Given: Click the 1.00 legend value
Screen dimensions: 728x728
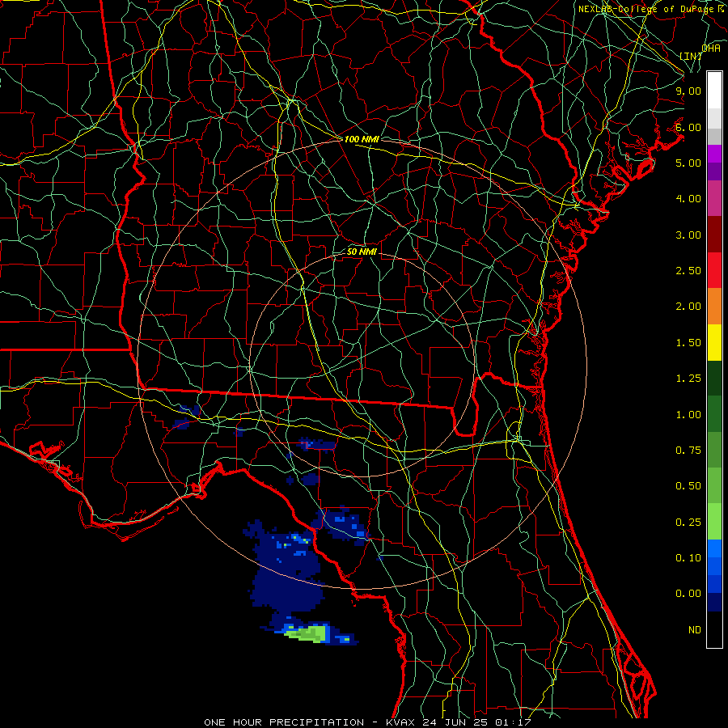Looking at the screenshot, I should pyautogui.click(x=688, y=415).
